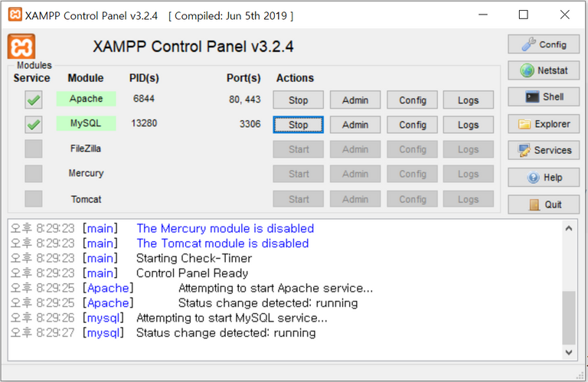Image resolution: width=588 pixels, height=382 pixels.
Task: Click the [mysql] tag at 8:29:27
Action: (x=103, y=333)
